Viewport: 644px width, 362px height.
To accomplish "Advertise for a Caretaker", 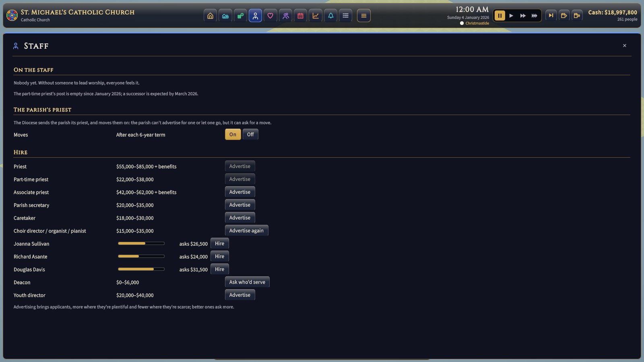I will point(240,218).
